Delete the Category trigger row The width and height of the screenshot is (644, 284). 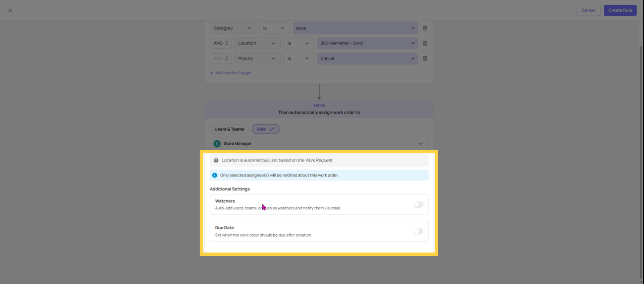[x=425, y=28]
